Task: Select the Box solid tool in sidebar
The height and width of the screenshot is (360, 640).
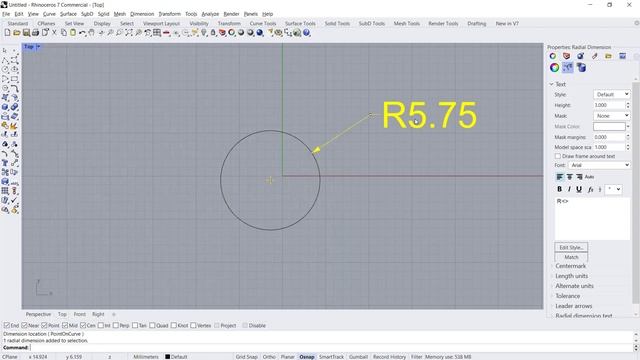Action: [5, 107]
